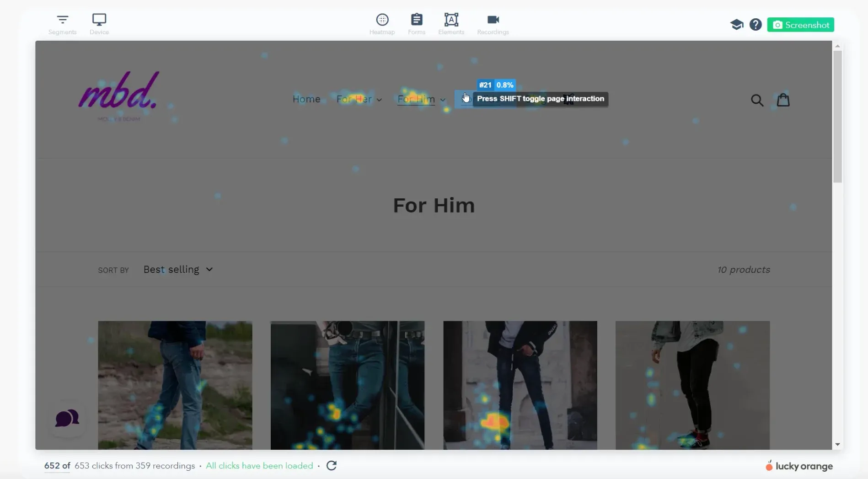Viewport: 868px width, 479px height.
Task: Expand the For Him dropdown menu
Action: tap(421, 99)
